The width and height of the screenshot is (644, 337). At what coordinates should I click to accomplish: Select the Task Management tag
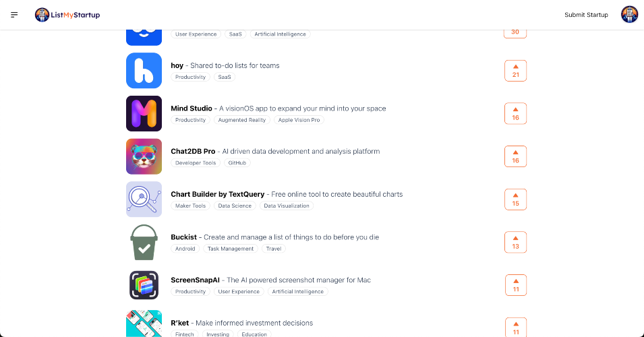click(x=231, y=249)
